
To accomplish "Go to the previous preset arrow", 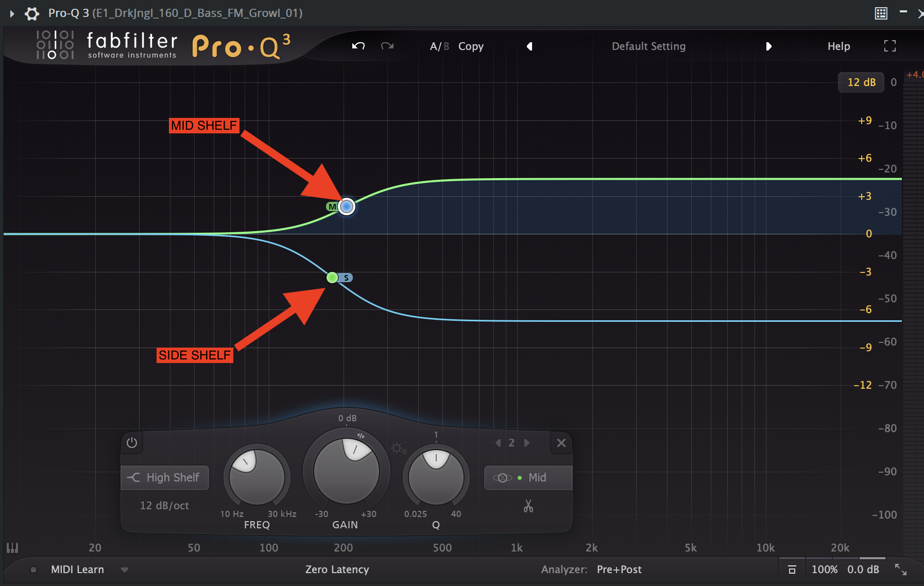I will pyautogui.click(x=529, y=46).
